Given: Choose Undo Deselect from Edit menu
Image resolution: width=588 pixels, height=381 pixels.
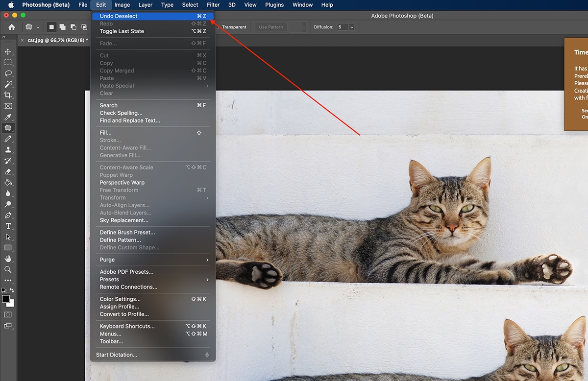Looking at the screenshot, I should (153, 16).
